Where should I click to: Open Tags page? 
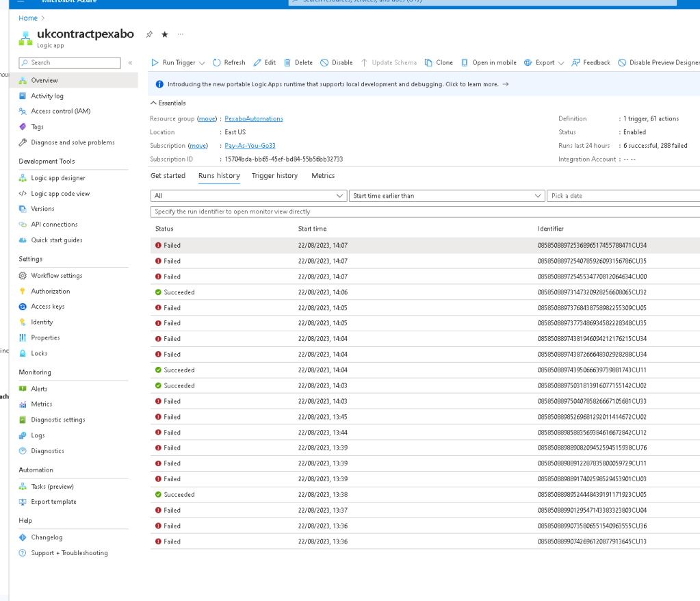[37, 127]
